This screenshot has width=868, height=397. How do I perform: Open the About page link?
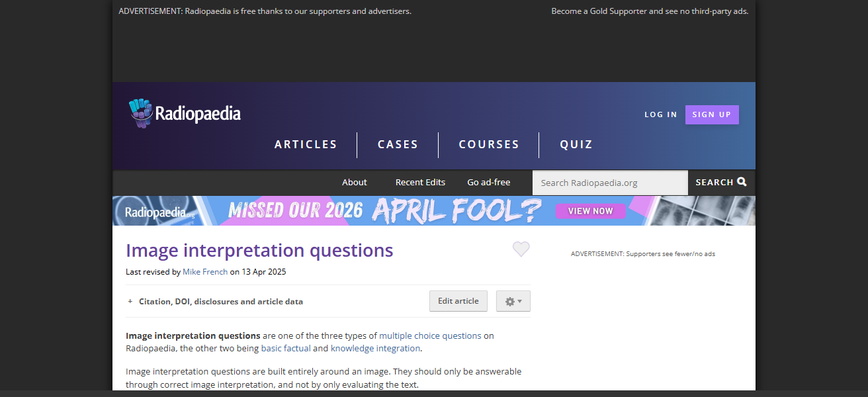[x=354, y=183]
